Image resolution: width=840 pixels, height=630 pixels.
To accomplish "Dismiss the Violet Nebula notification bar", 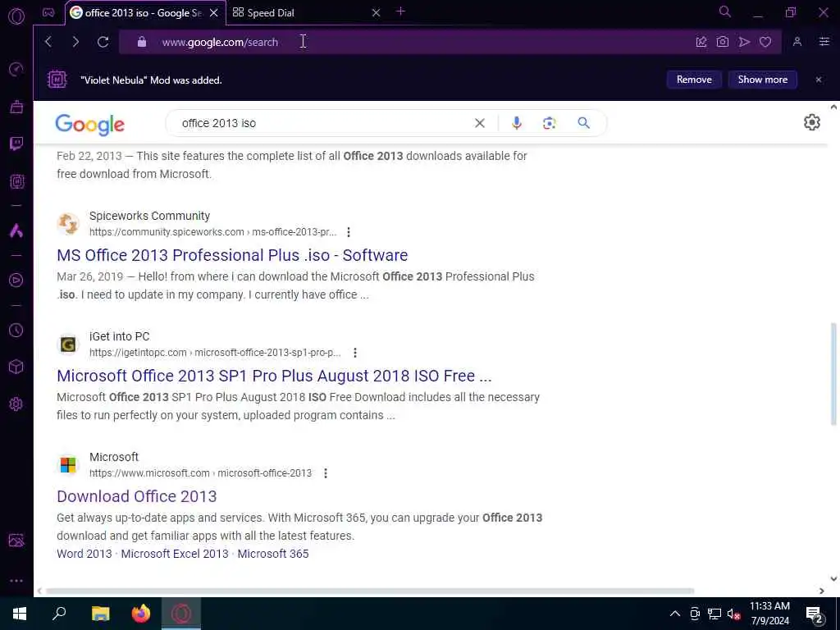I will point(819,80).
